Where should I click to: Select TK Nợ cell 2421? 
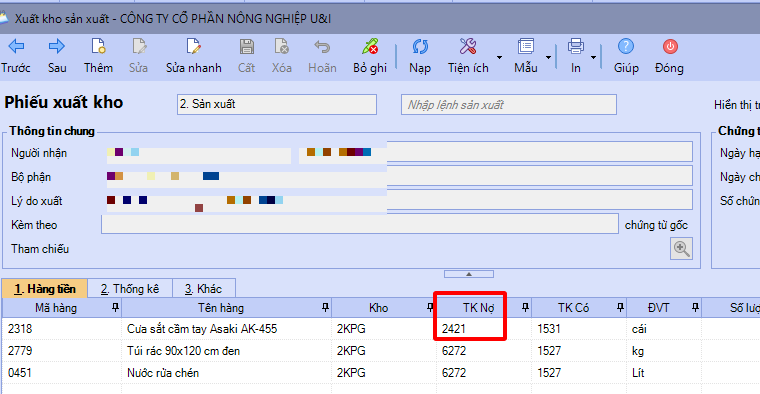point(484,329)
